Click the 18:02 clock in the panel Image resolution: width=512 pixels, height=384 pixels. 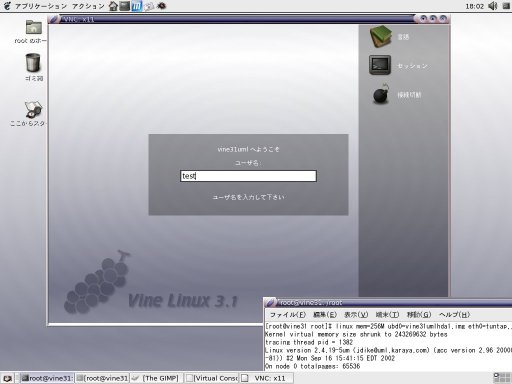474,6
